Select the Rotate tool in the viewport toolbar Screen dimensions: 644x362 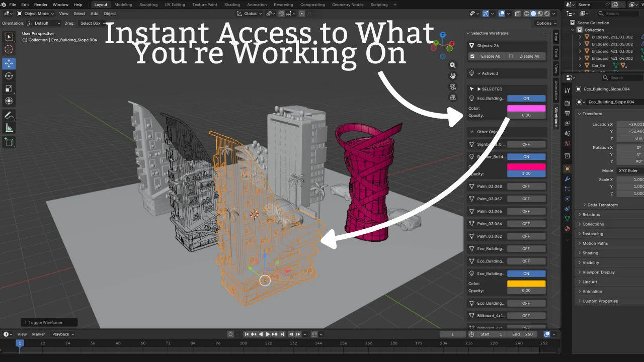pyautogui.click(x=9, y=76)
